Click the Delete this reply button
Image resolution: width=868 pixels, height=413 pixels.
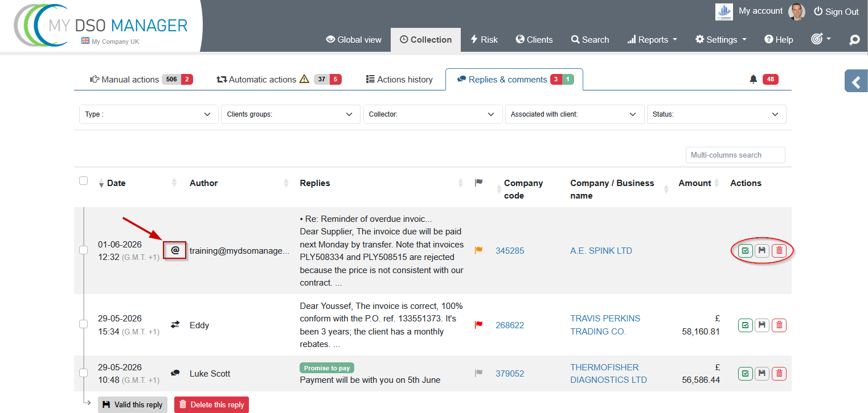(x=211, y=405)
